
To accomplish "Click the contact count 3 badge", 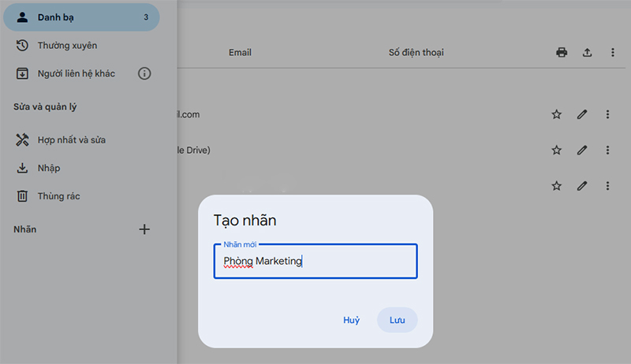I will (x=146, y=17).
